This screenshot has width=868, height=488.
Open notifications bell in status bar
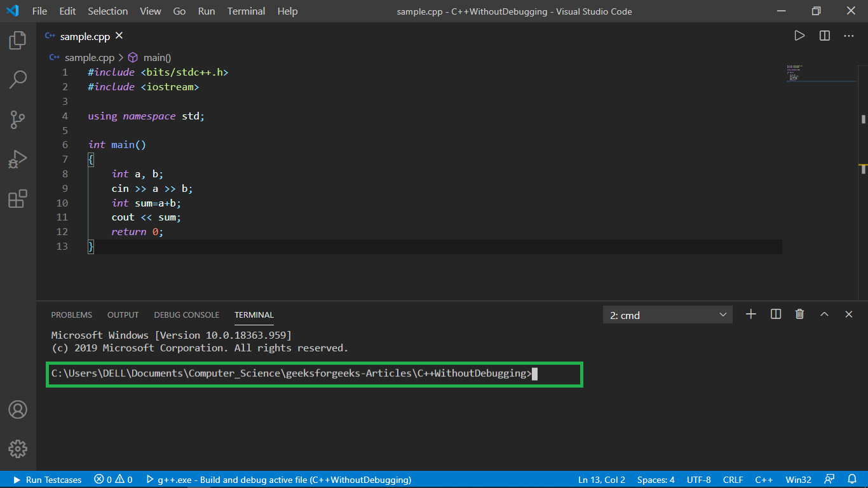click(852, 480)
